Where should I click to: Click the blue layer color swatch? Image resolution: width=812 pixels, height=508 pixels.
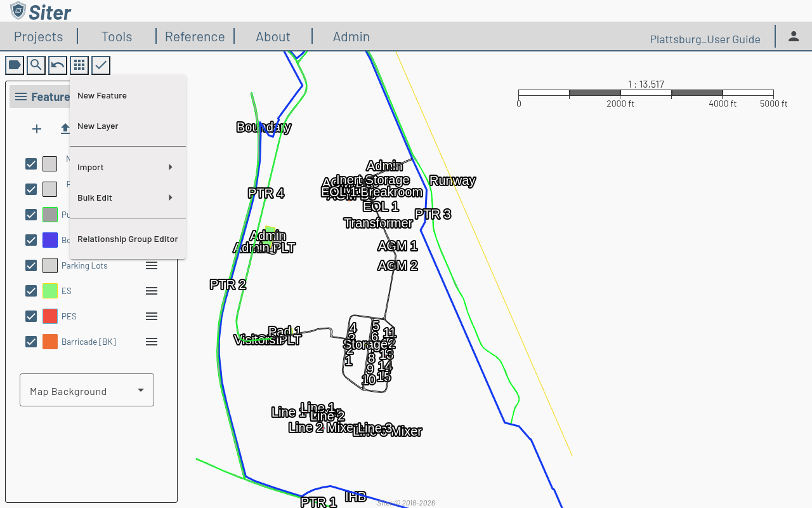click(x=50, y=240)
